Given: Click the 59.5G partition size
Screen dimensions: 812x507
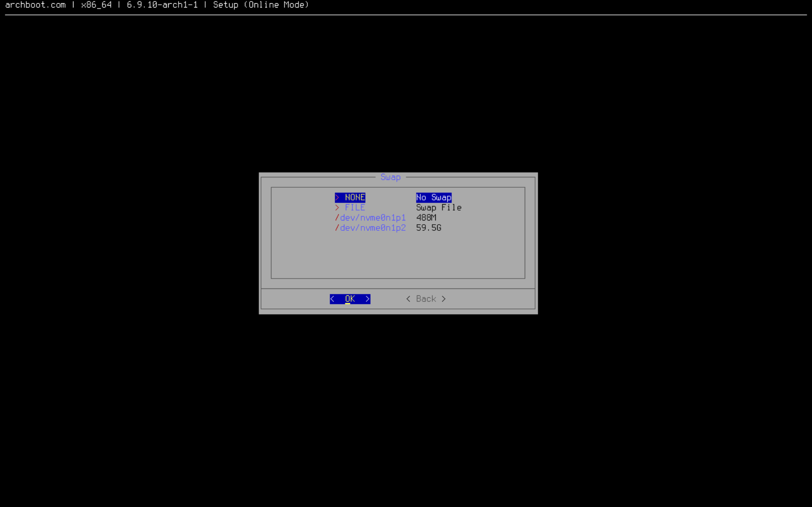Looking at the screenshot, I should (429, 228).
